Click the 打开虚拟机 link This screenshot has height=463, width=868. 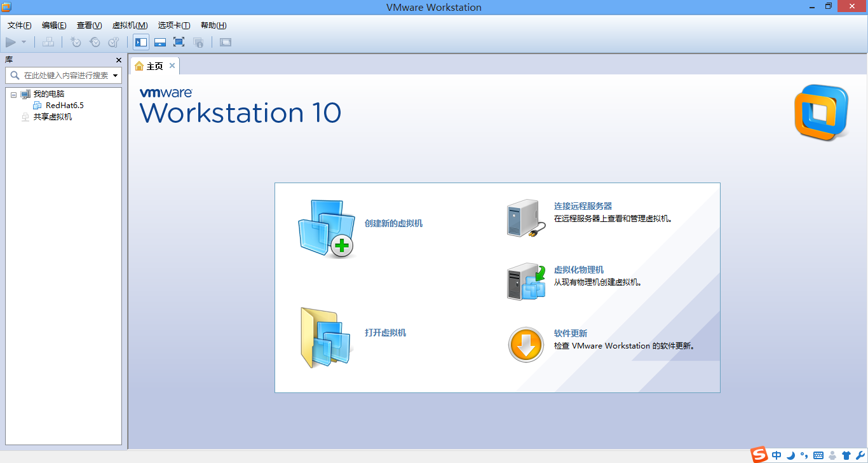click(385, 333)
